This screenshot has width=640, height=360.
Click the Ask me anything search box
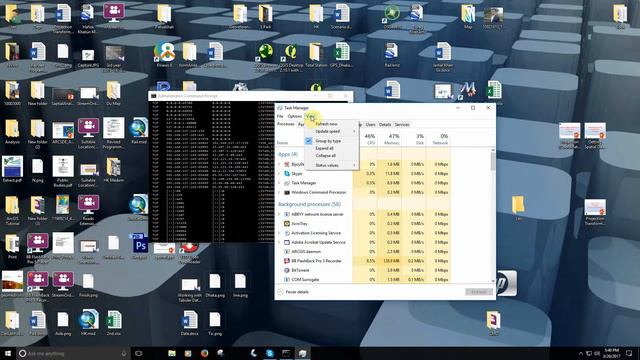[x=73, y=353]
